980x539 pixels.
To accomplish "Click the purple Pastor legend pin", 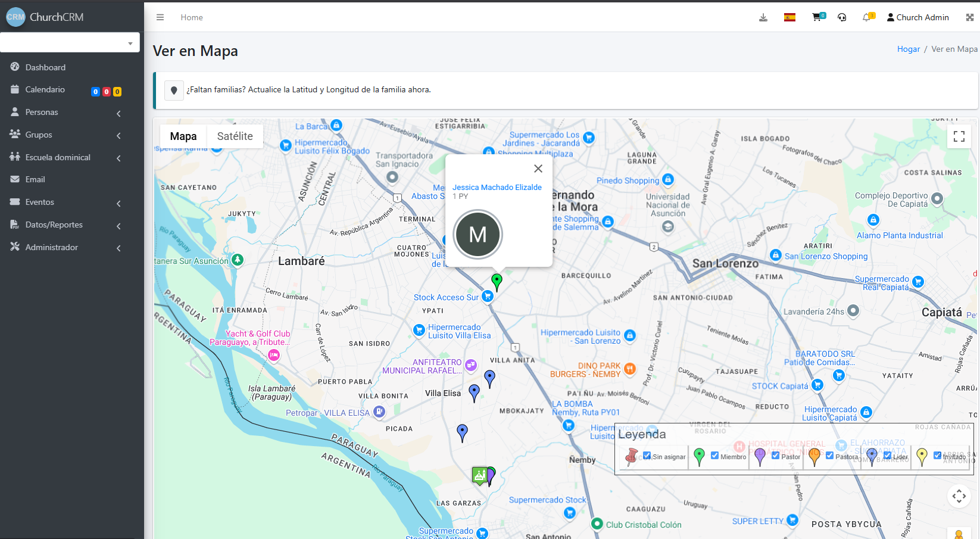I will tap(760, 457).
